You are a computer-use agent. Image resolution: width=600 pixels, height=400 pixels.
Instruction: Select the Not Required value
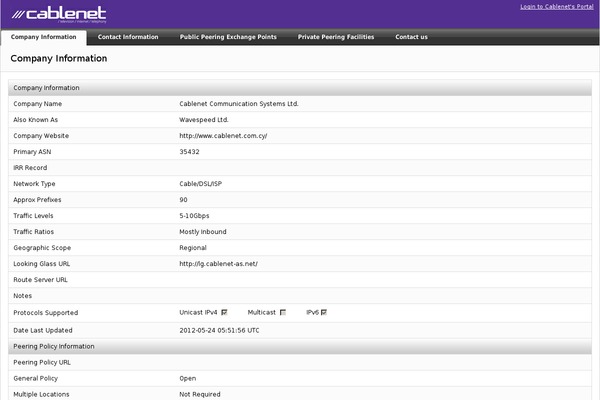tap(200, 394)
